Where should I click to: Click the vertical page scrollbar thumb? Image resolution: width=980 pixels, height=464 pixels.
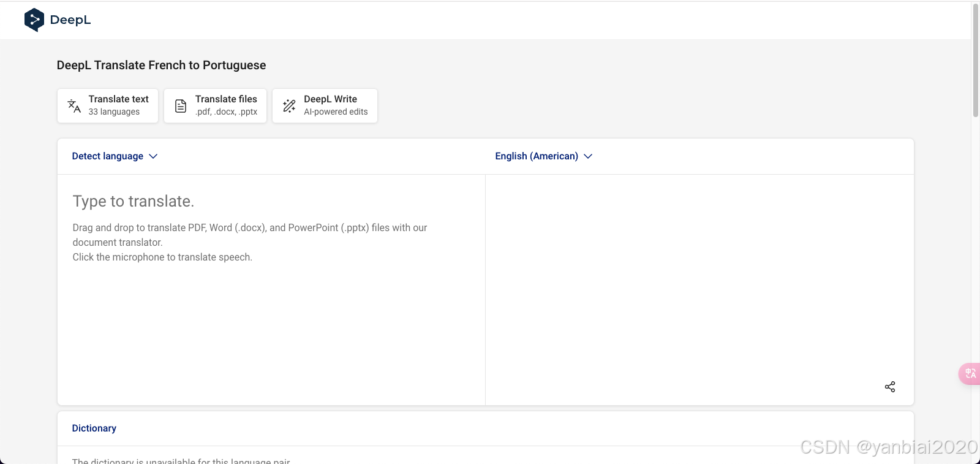pyautogui.click(x=976, y=60)
